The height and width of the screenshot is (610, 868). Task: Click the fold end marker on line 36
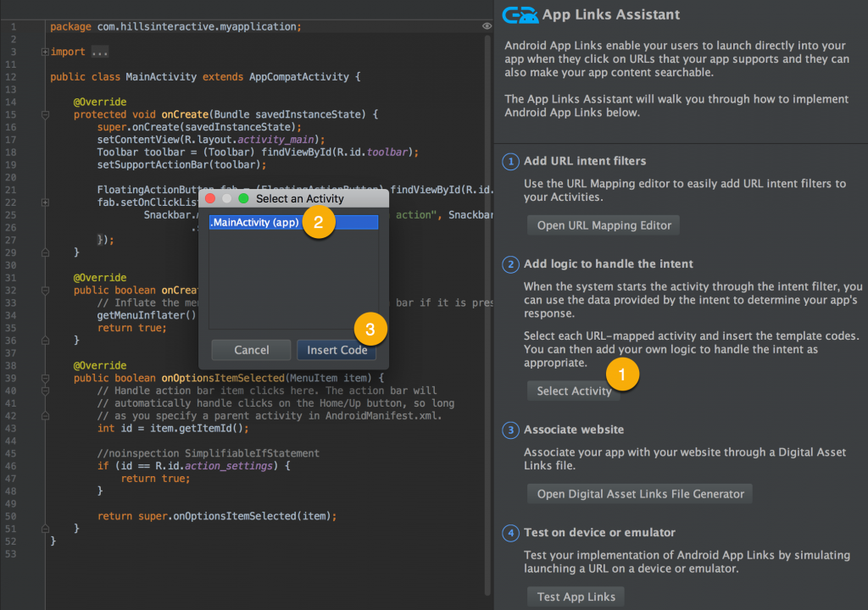coord(46,341)
